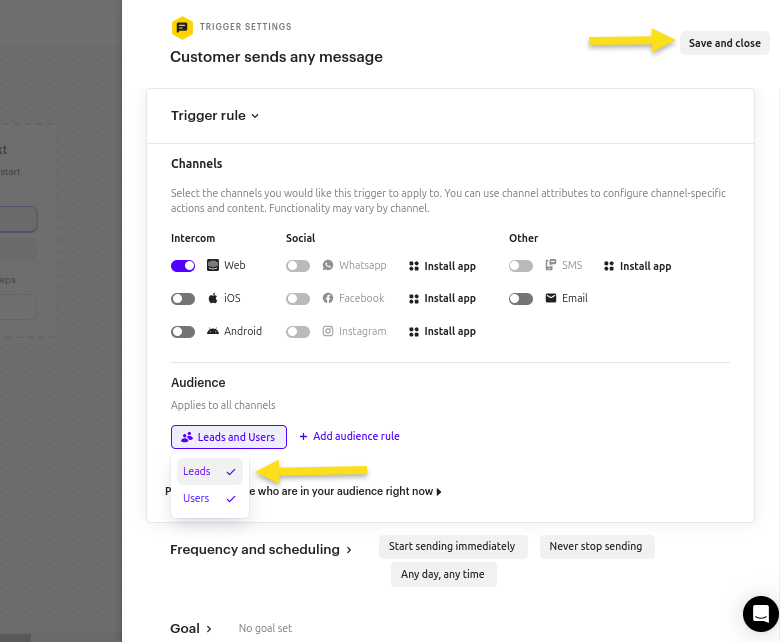Deselect Users in the audience menu
Viewport: 780px width, 642px height.
pos(209,498)
